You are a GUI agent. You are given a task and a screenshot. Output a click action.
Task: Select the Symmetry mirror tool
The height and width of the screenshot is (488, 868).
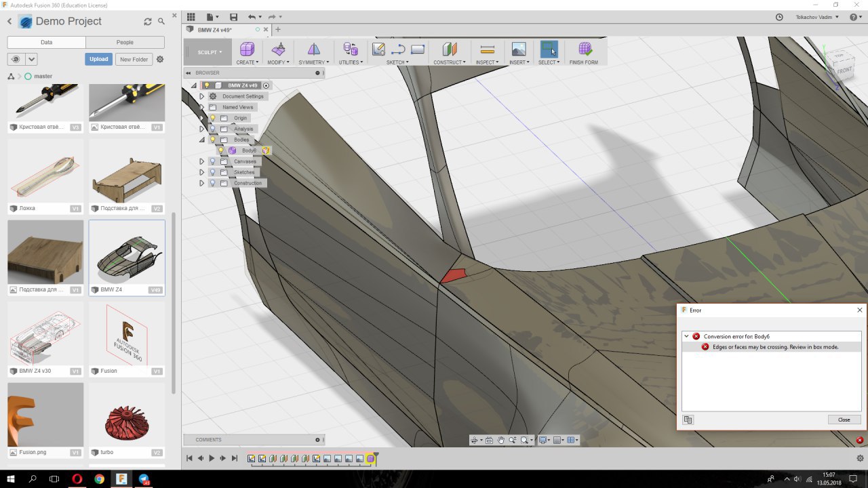(313, 49)
